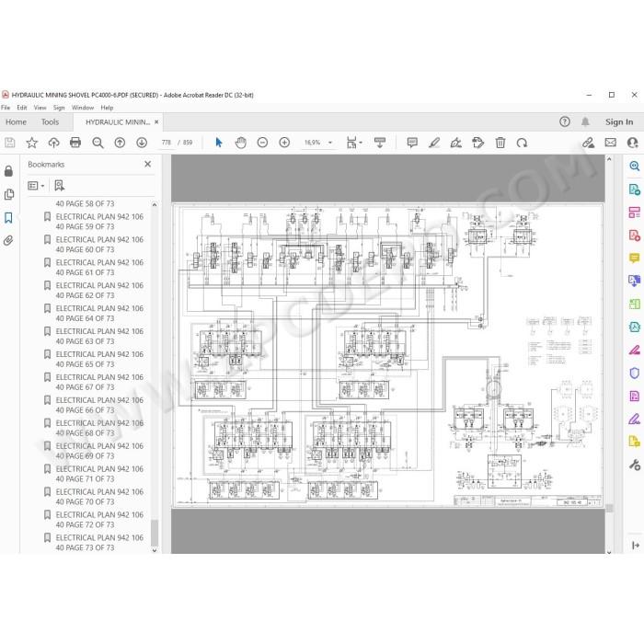644x644 pixels.
Task: Expand the bookmarks Options dropdown menu
Action: pyautogui.click(x=36, y=186)
